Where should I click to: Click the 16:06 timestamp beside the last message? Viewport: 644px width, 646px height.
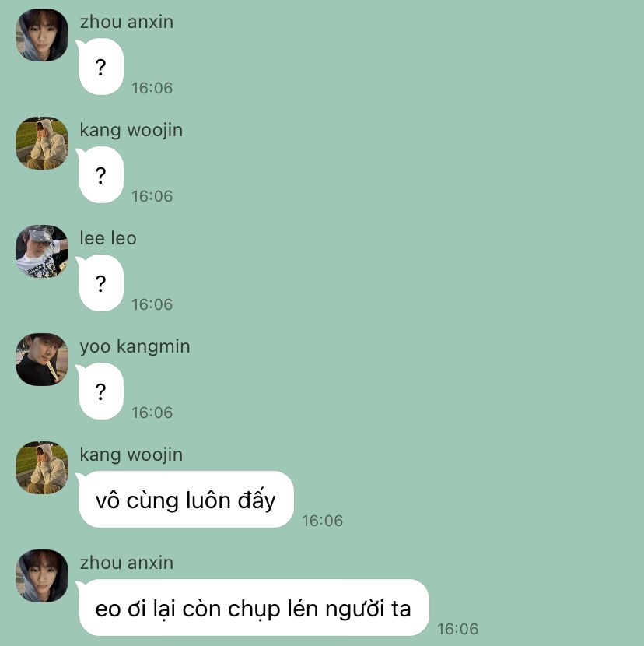tap(458, 629)
